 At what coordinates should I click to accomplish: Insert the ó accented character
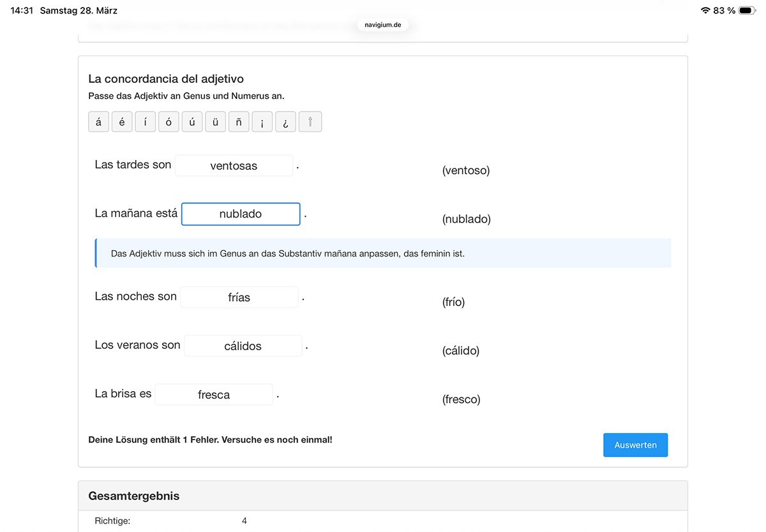169,122
